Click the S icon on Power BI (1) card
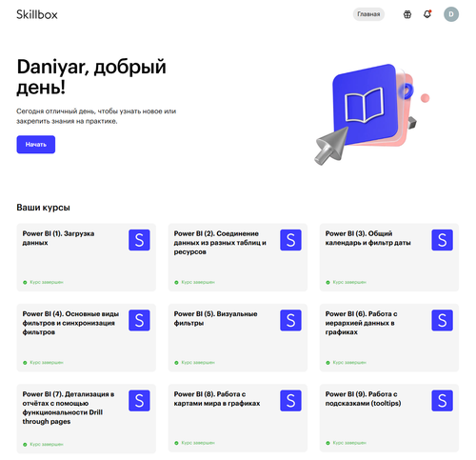 click(139, 240)
